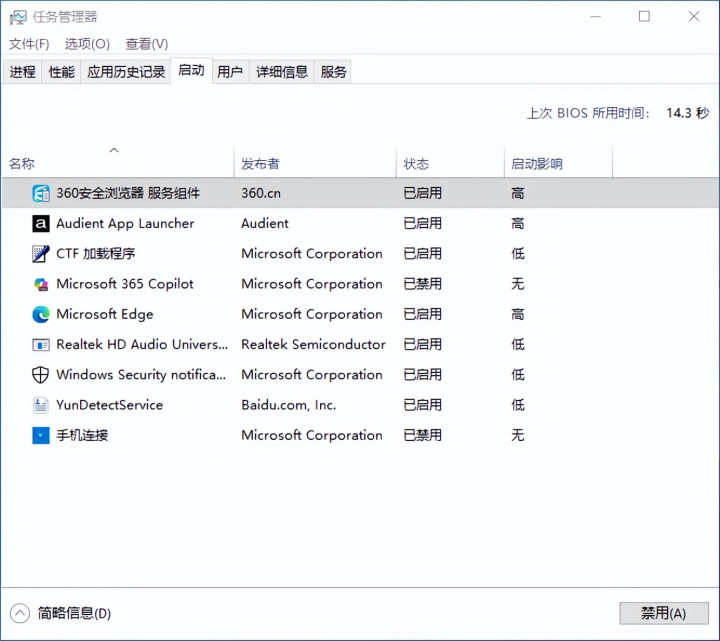Open the 详细信息 tab
The image size is (720, 641).
(281, 72)
